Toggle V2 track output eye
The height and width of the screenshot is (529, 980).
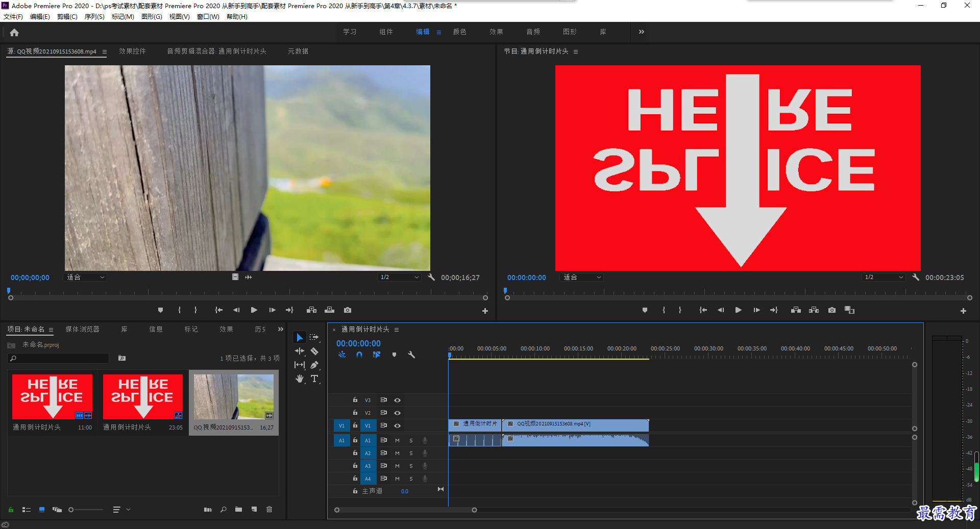point(397,413)
